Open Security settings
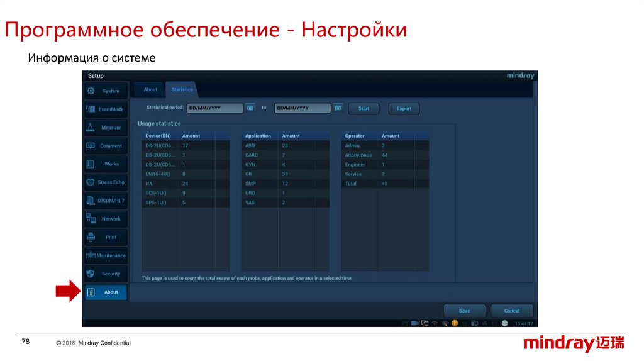Image resolution: width=644 pixels, height=361 pixels. [x=106, y=274]
